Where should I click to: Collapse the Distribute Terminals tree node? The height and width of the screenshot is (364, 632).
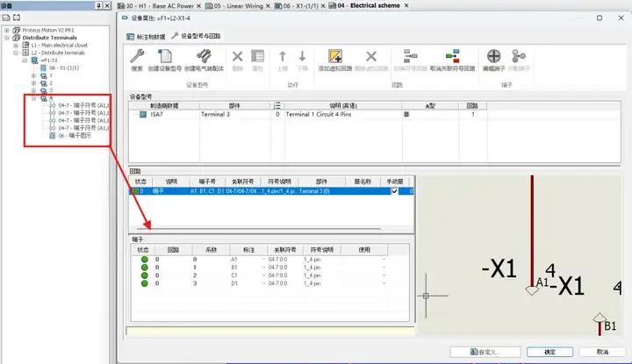(7, 36)
